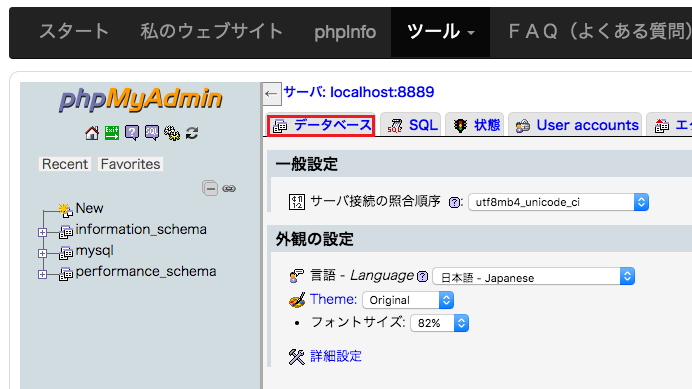Click help icon beside collation label
Image resolution: width=692 pixels, height=389 pixels.
(x=454, y=202)
